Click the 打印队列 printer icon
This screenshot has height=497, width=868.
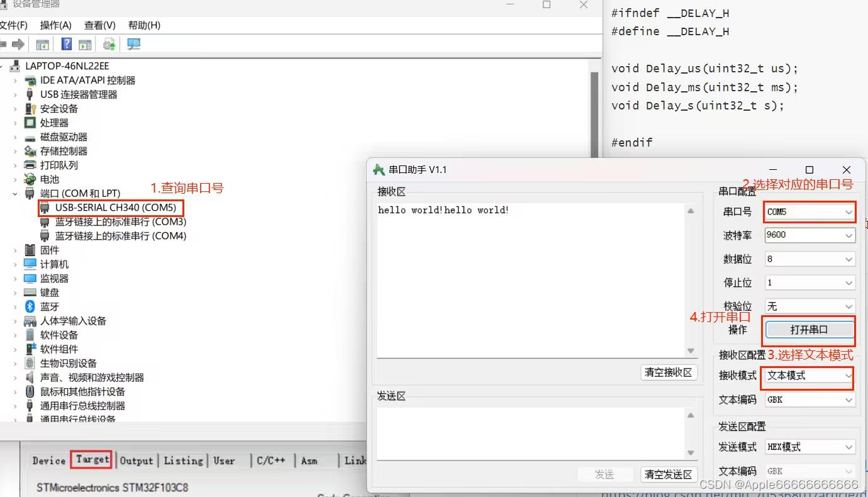coord(30,165)
